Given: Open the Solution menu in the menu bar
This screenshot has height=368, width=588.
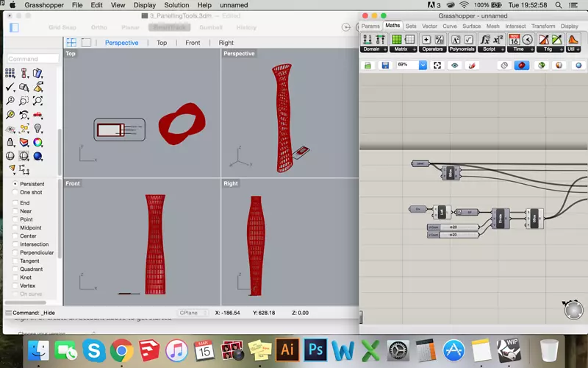Looking at the screenshot, I should point(176,5).
